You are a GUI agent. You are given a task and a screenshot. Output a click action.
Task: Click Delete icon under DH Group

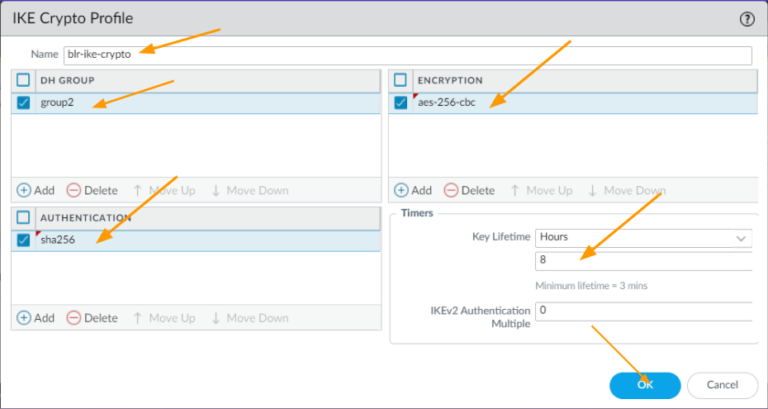74,190
